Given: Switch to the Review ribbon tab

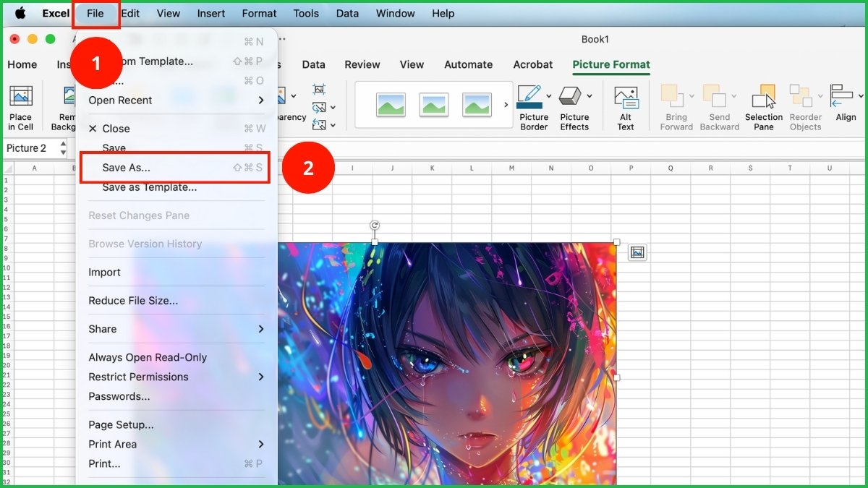Looking at the screenshot, I should point(362,64).
